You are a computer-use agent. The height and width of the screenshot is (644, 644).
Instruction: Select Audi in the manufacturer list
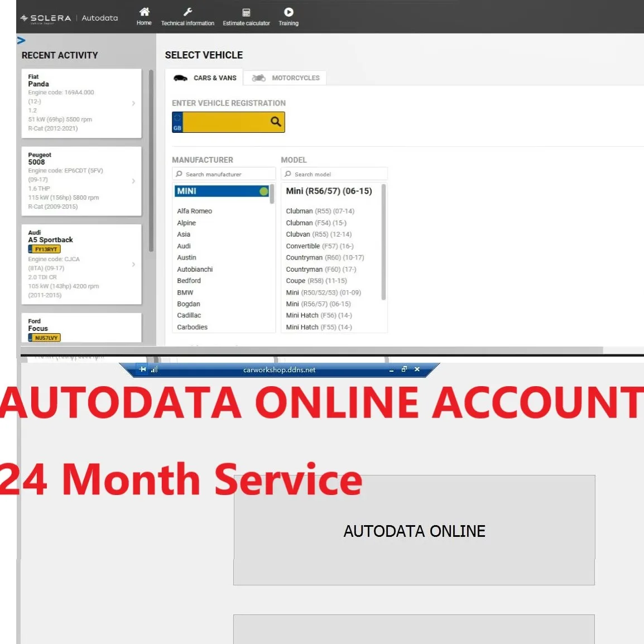click(184, 246)
